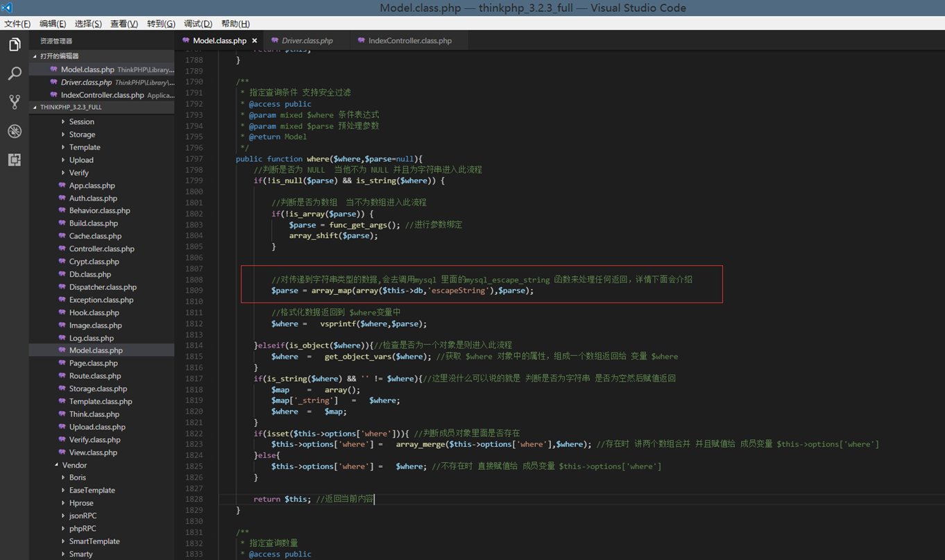
Task: Open Model.class.php in open editors list
Action: point(102,69)
